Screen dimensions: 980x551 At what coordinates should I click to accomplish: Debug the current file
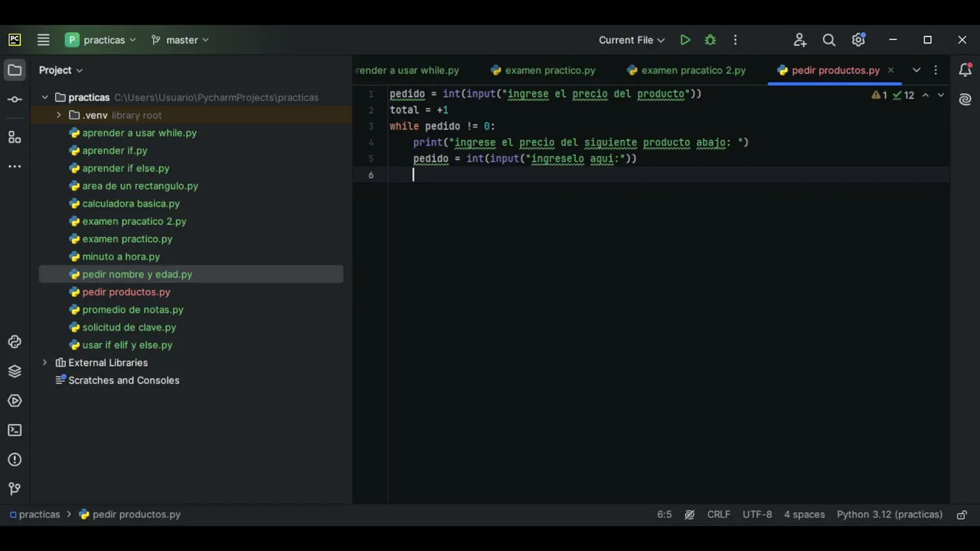pyautogui.click(x=710, y=40)
